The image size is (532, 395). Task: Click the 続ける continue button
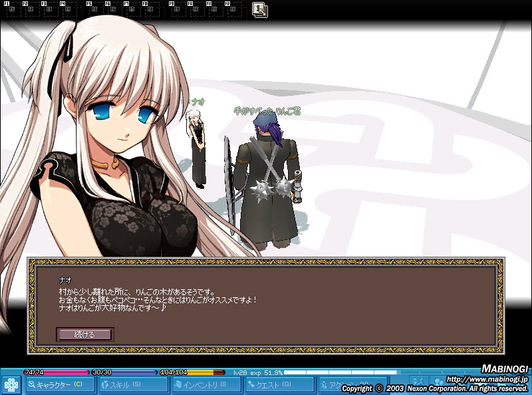85,334
